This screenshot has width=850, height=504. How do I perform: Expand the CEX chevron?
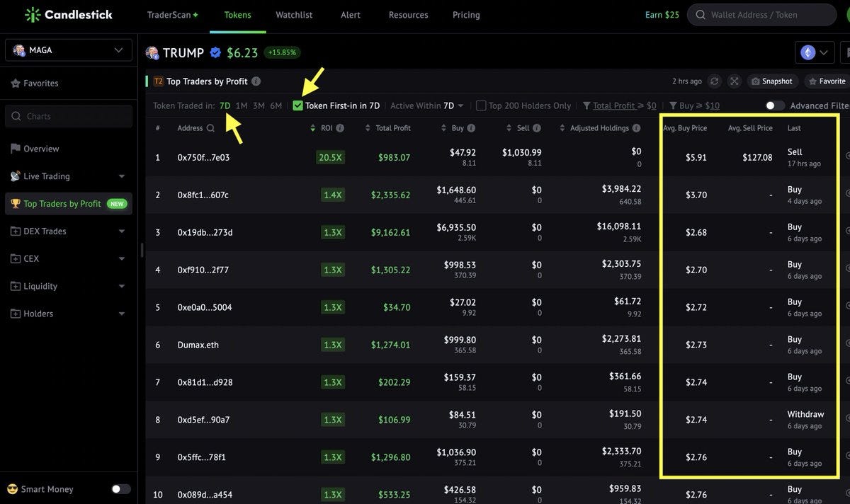(122, 259)
